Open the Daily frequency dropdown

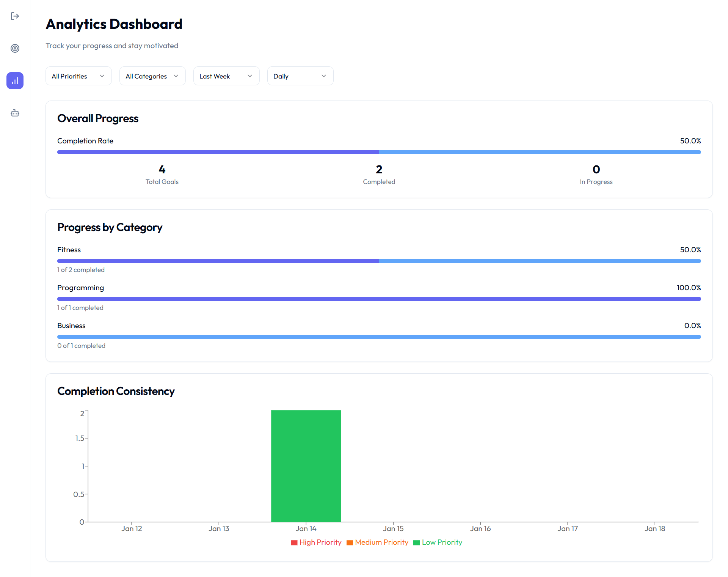300,76
